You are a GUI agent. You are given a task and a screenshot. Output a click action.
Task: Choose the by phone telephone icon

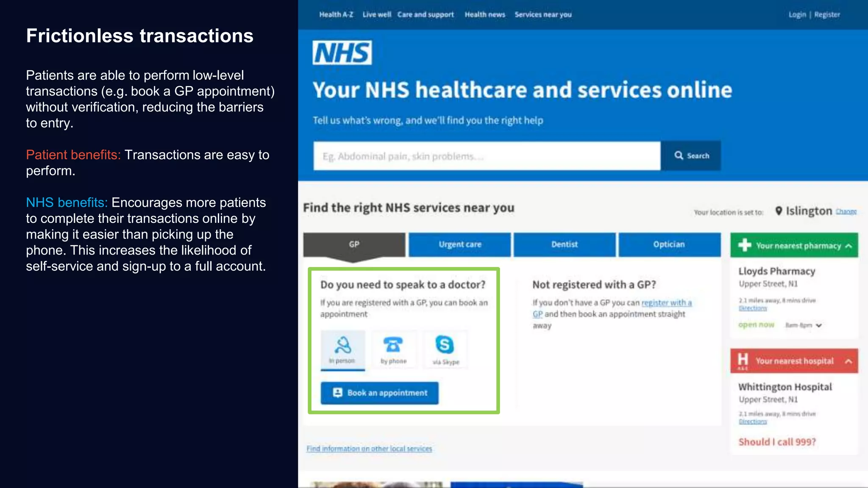(x=393, y=345)
